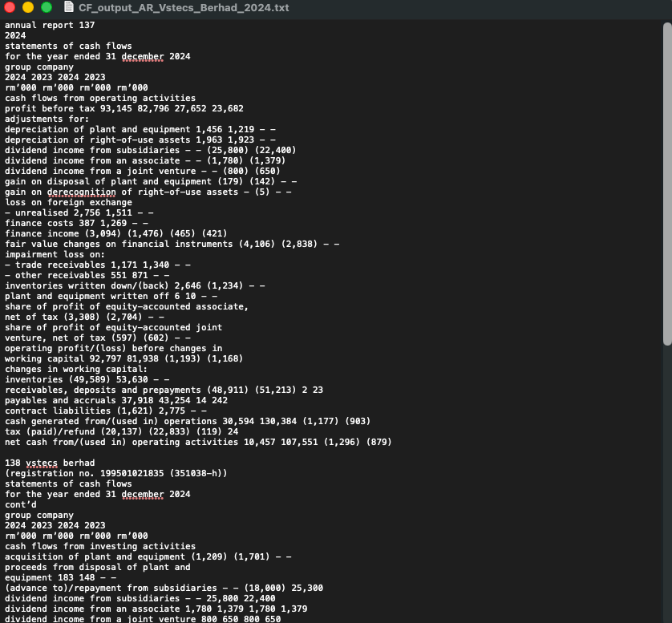
Task: Click the 'dividend income from a joint venture 800 650 800 650' row
Action: 143,619
